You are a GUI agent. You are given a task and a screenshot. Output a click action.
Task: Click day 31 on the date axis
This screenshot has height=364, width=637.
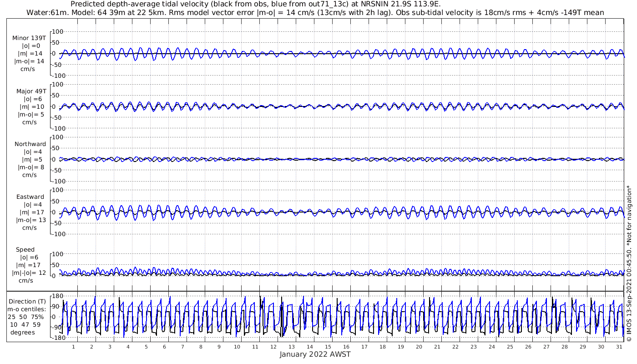point(619,347)
